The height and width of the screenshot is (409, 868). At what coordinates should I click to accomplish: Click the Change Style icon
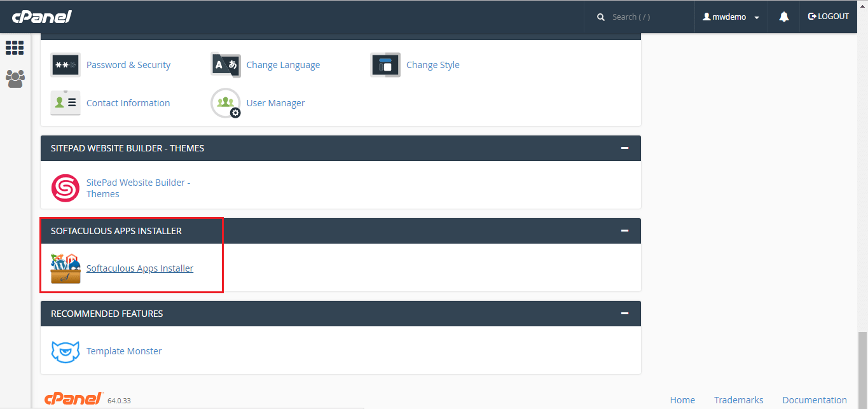[385, 65]
